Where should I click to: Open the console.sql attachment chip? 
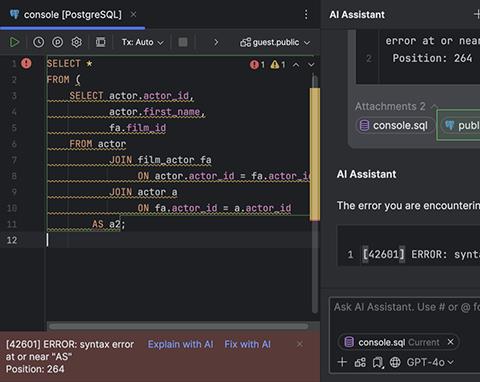(x=395, y=126)
